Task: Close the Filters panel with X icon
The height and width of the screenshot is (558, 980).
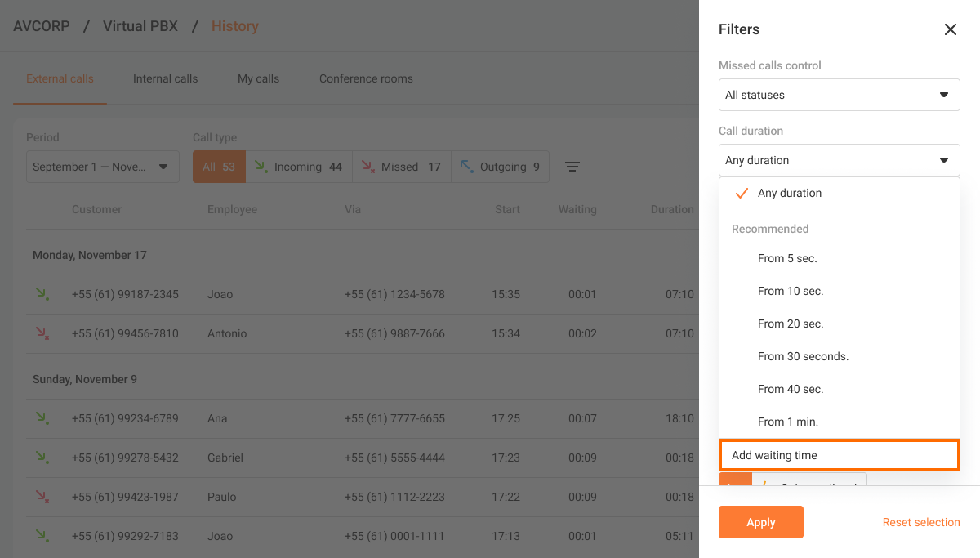Action: (x=951, y=29)
